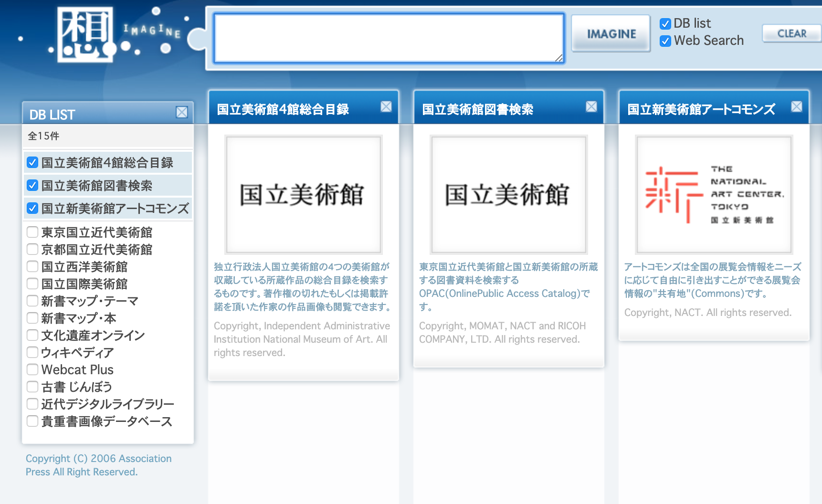
Task: Check the 国立国際美術館 checkbox
Action: 32,283
